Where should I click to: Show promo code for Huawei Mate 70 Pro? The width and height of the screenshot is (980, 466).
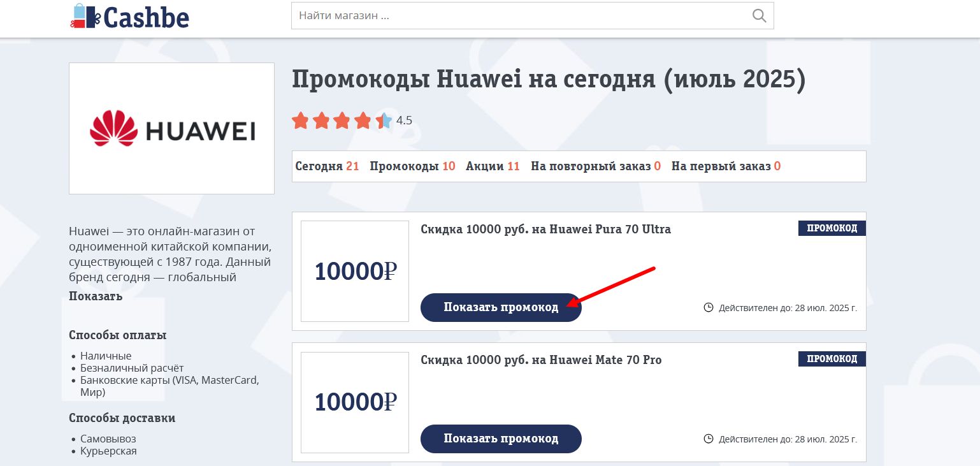tap(501, 439)
